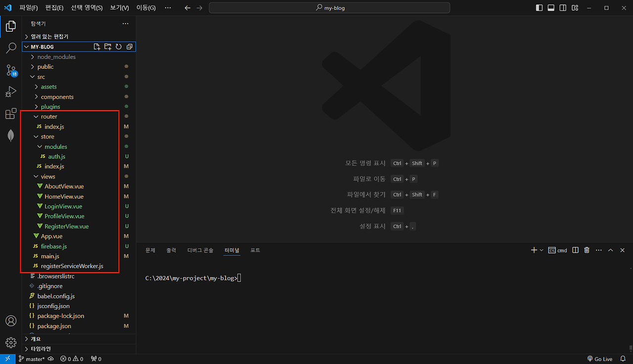The height and width of the screenshot is (364, 633).
Task: Switch to the 출력 panel tab
Action: tap(171, 250)
